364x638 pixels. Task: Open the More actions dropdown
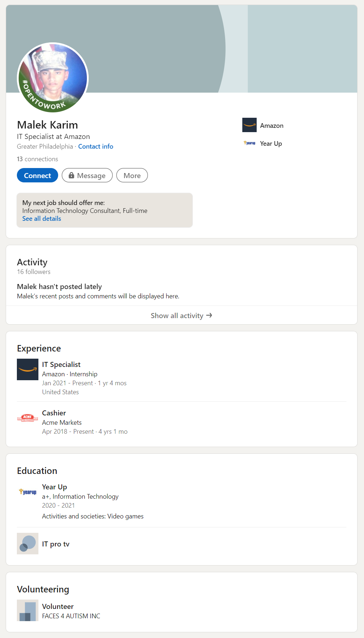click(132, 176)
